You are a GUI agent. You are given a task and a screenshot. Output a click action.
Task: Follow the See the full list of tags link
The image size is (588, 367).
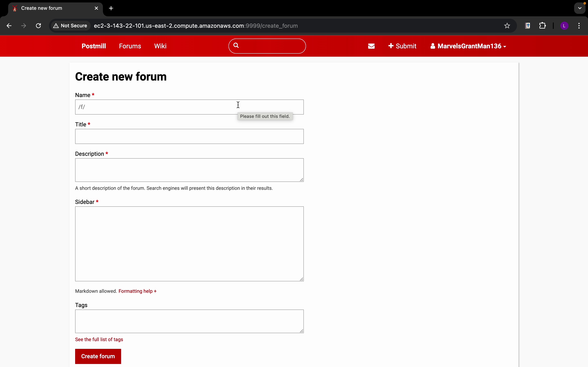(x=99, y=339)
